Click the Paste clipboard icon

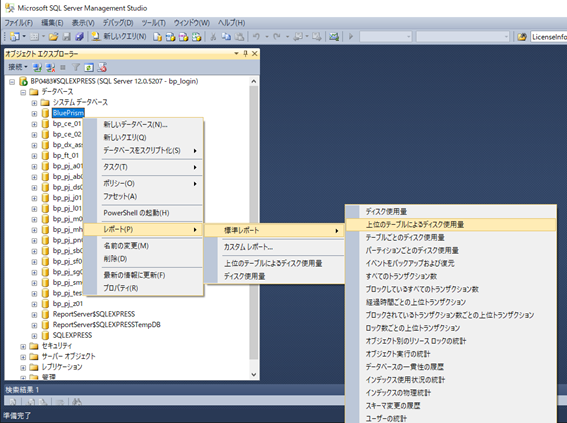239,37
